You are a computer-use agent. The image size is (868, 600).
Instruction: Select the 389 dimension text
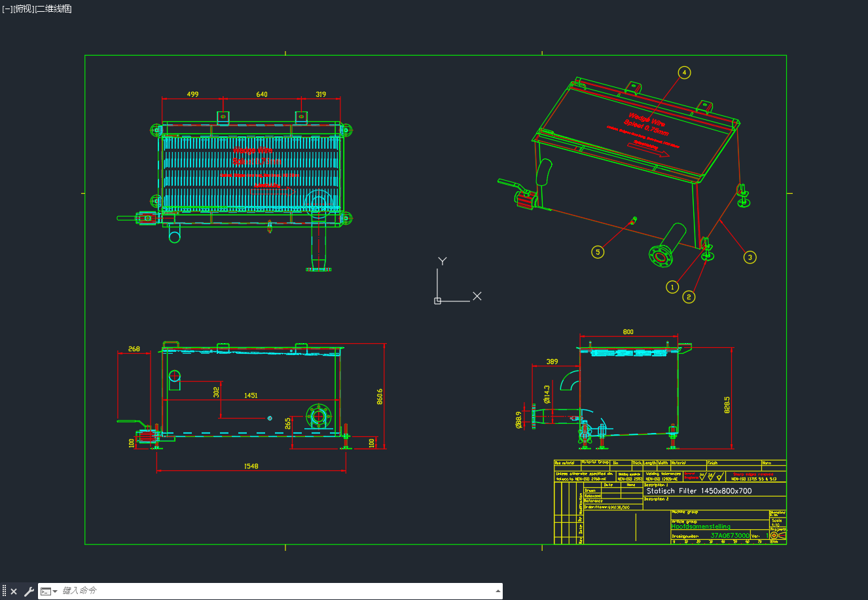pyautogui.click(x=552, y=362)
